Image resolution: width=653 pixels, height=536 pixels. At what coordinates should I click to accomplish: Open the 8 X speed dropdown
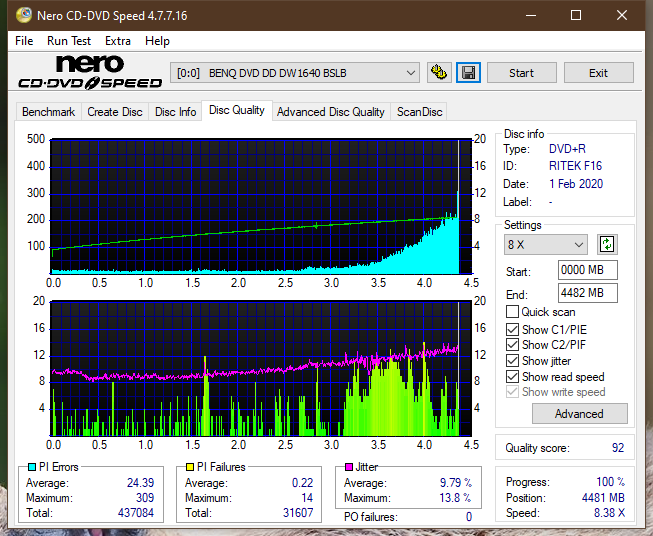tap(546, 244)
